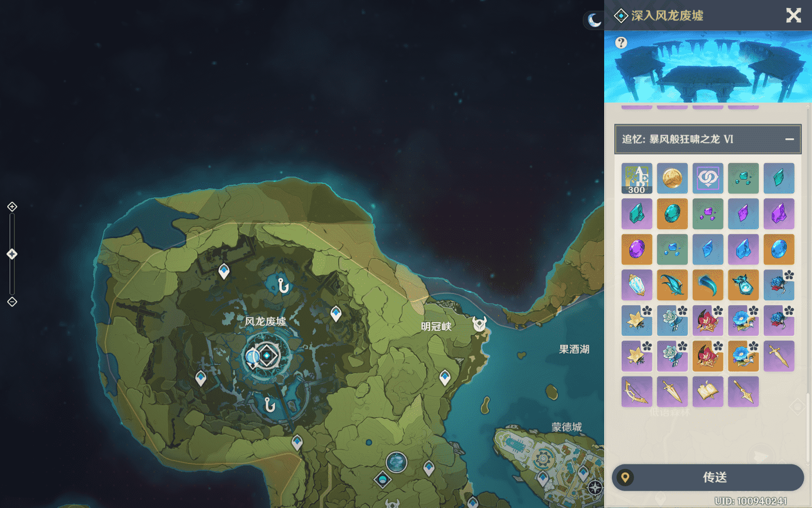Select the golden polearm prototype reward
812x508 pixels.
click(x=743, y=392)
